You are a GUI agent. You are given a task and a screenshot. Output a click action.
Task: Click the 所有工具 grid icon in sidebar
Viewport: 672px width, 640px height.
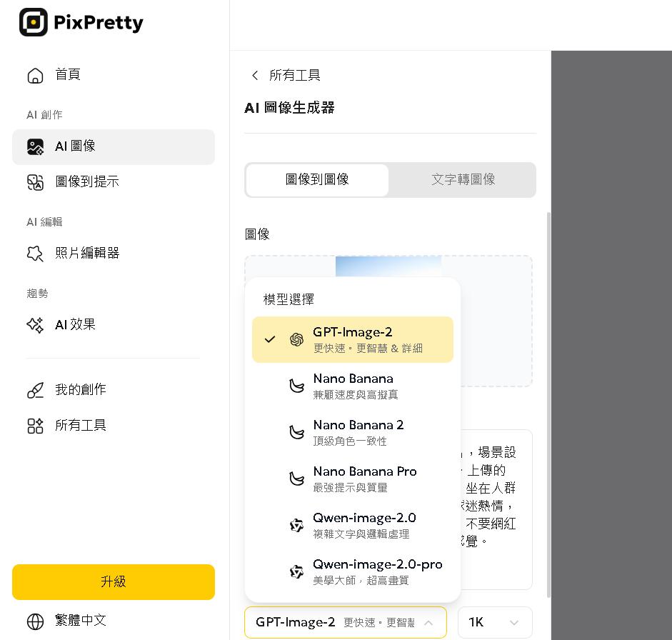(x=35, y=426)
